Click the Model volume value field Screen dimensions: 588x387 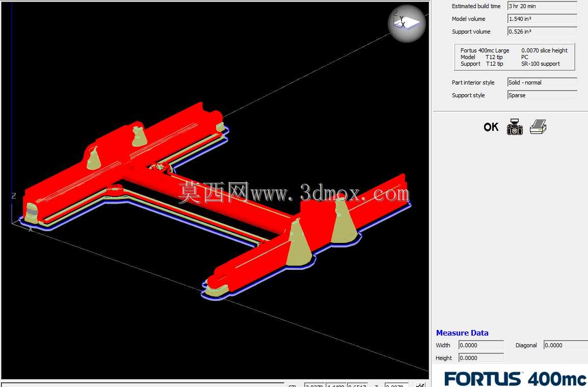[542, 19]
